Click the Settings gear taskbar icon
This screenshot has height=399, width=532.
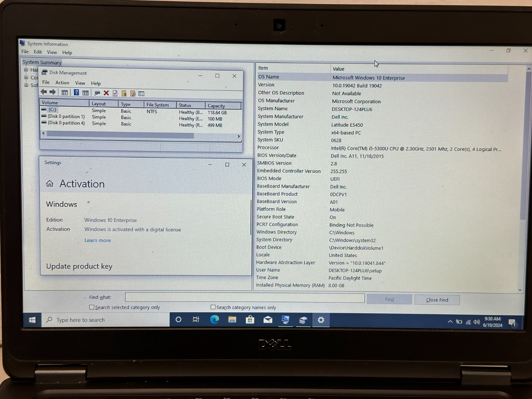click(x=321, y=320)
